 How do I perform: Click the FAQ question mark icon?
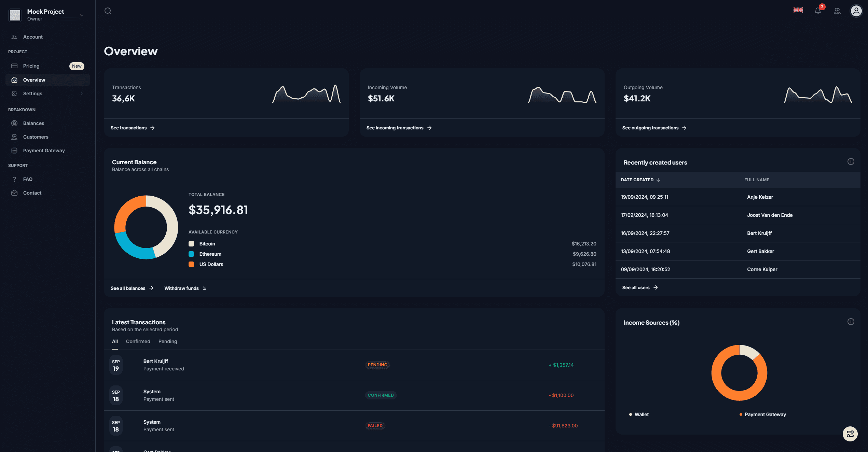[x=14, y=179]
